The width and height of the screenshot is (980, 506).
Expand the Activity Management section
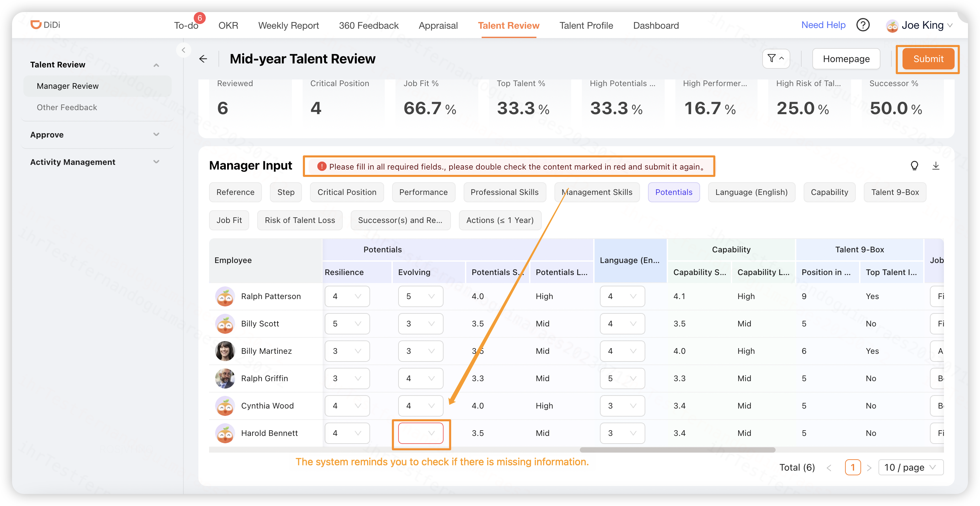click(156, 162)
